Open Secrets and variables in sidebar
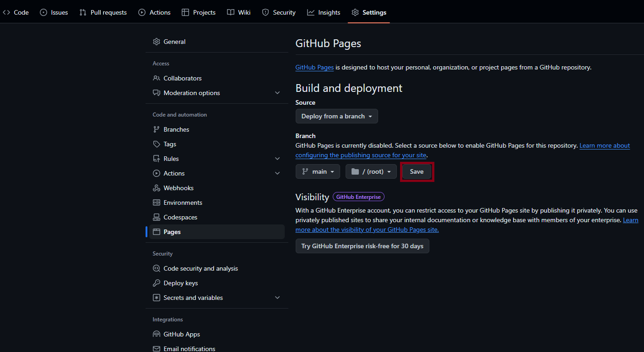 click(217, 298)
